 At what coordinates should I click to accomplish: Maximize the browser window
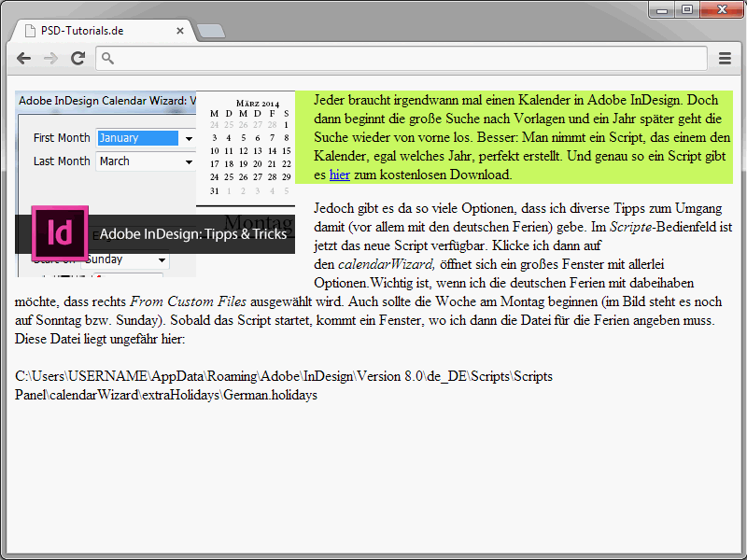click(x=686, y=9)
